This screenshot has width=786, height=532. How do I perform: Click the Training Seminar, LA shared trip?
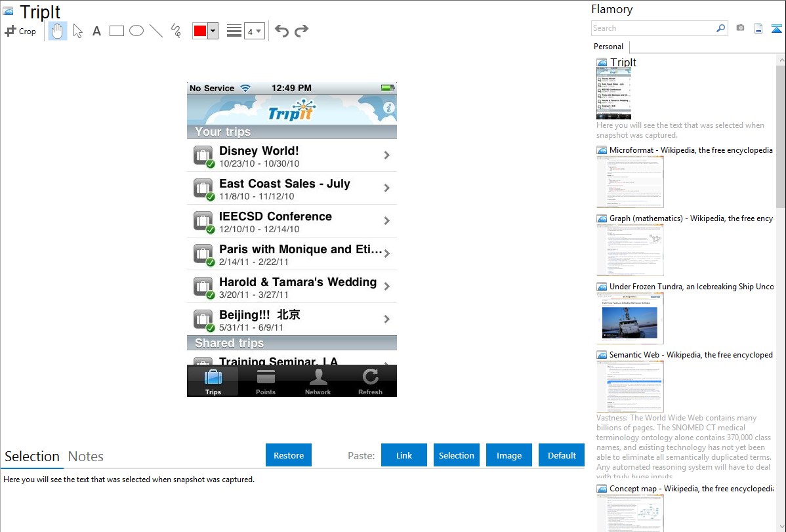coord(292,359)
